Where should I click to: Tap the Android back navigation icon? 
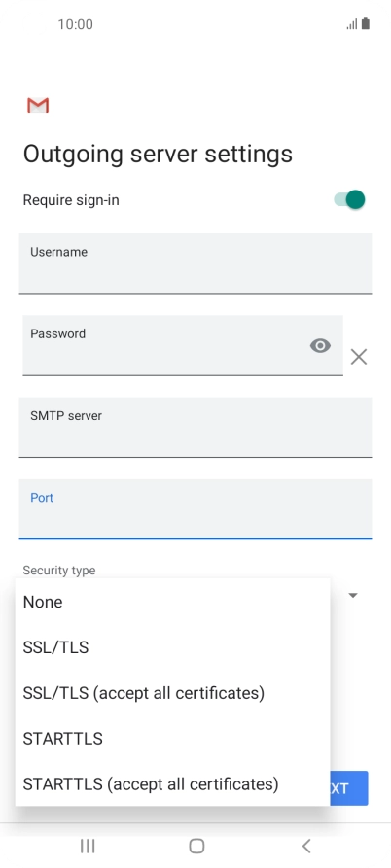[x=306, y=846]
